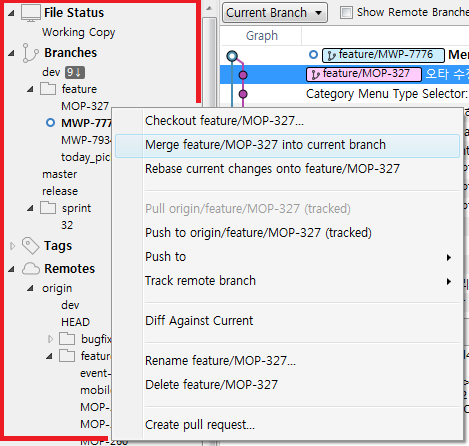Click the Remotes cloud icon
The height and width of the screenshot is (446, 469).
pyautogui.click(x=31, y=269)
